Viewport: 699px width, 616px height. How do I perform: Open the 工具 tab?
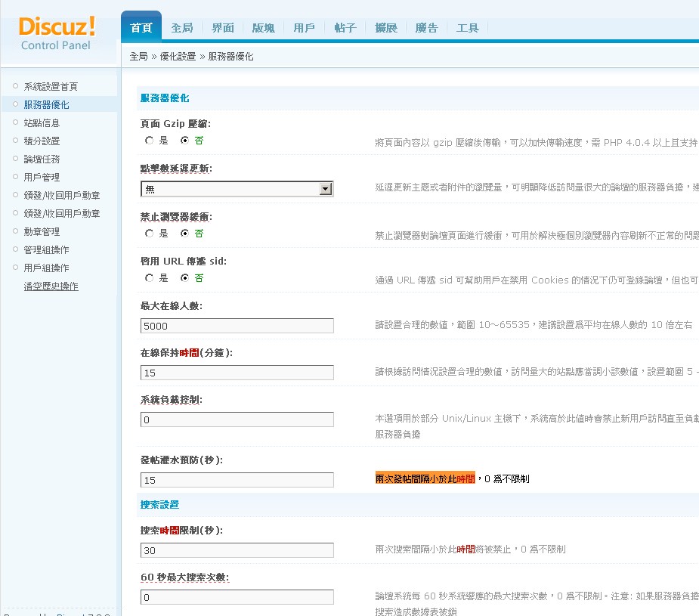468,28
